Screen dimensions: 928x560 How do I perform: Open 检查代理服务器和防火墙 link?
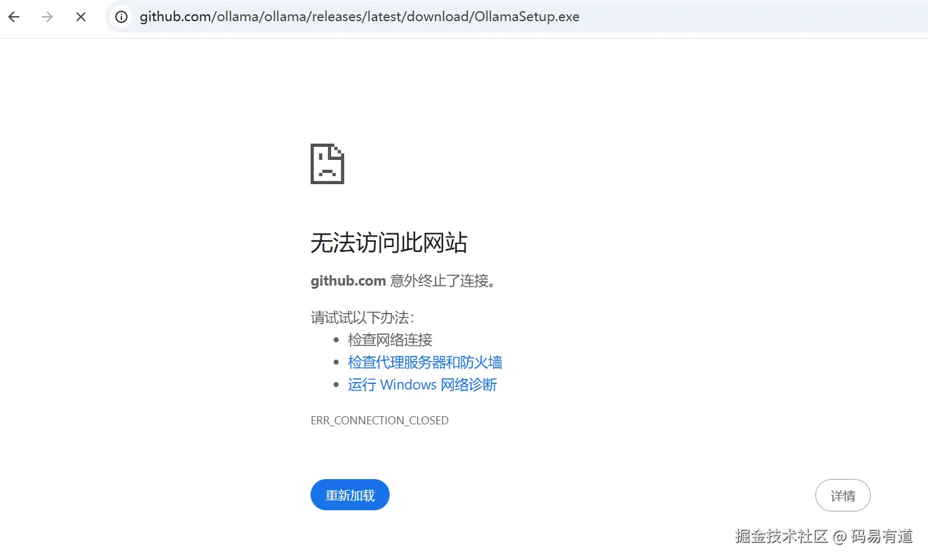[x=425, y=362]
